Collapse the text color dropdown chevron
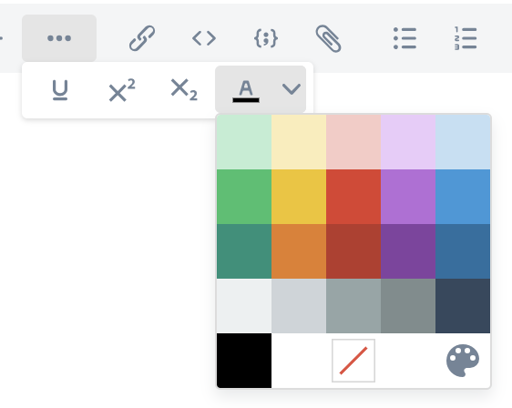The image size is (512, 408). coord(291,89)
